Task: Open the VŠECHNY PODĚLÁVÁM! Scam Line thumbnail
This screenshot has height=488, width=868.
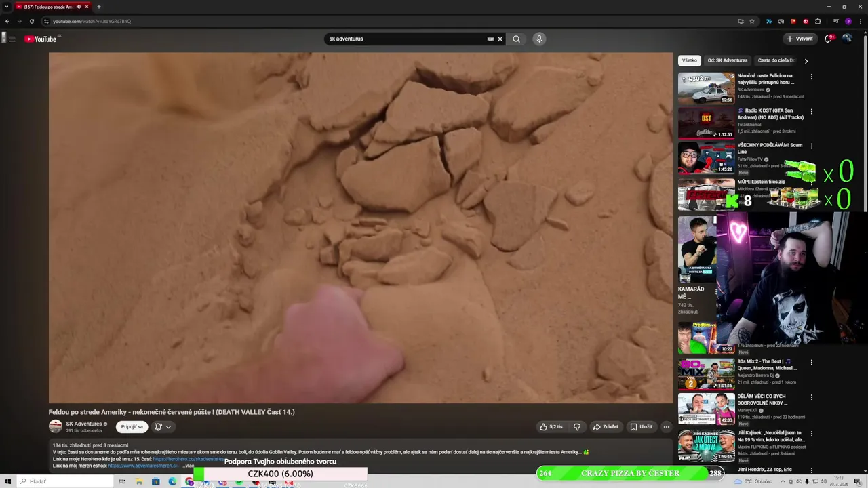Action: click(706, 157)
